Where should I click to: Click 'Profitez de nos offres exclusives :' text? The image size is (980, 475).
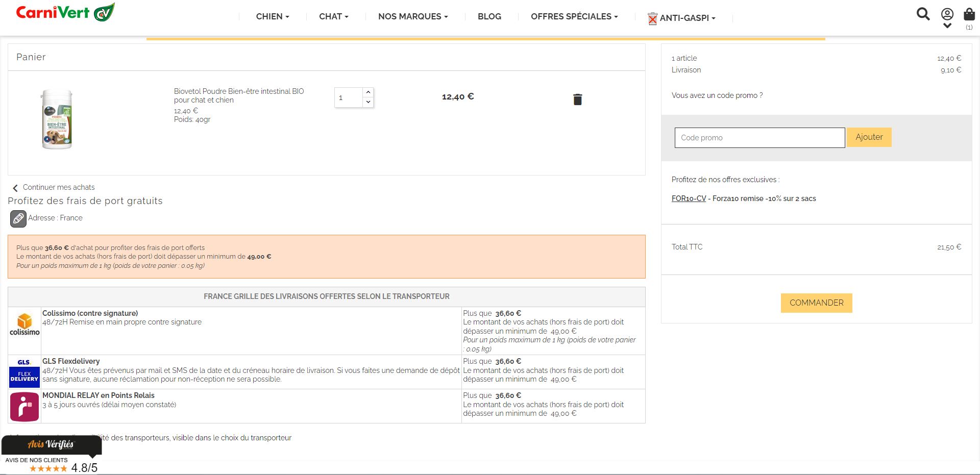725,180
